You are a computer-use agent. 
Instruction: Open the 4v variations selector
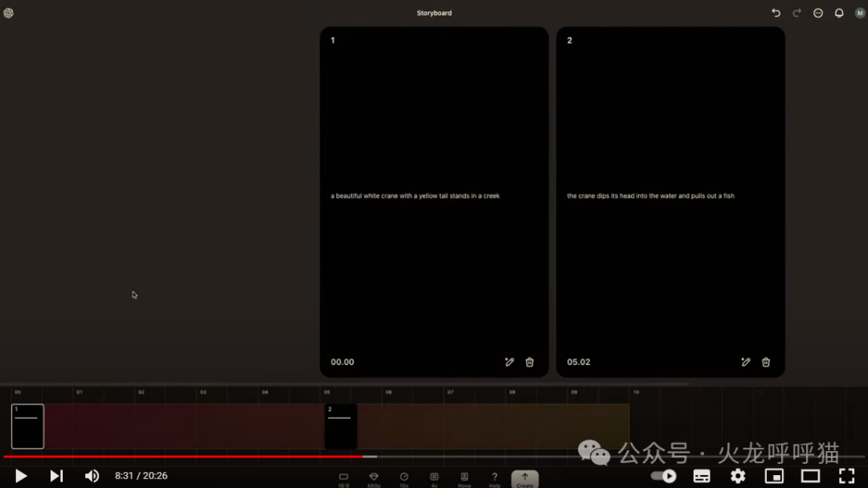(434, 479)
